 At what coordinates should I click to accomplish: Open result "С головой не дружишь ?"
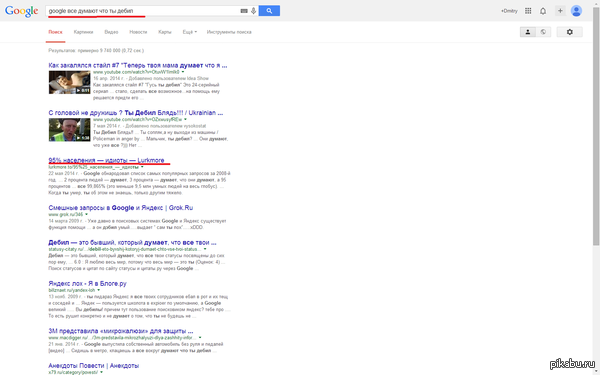[x=136, y=113]
